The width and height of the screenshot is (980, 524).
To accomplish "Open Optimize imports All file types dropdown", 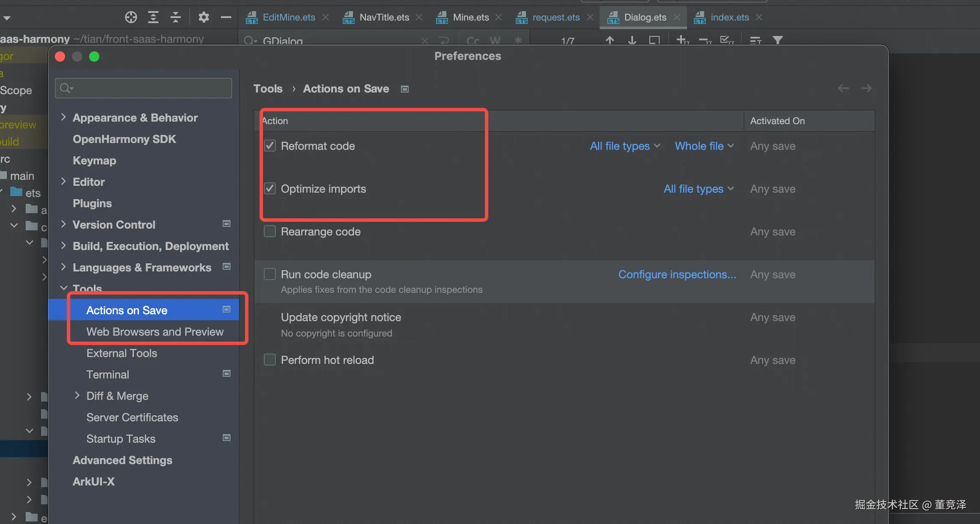I will pyautogui.click(x=698, y=189).
